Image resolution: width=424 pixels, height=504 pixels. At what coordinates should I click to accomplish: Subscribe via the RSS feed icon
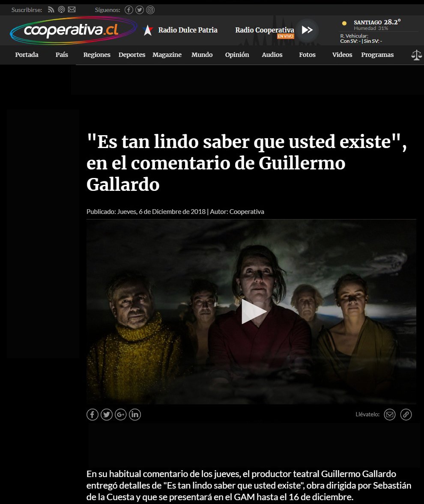(x=51, y=10)
